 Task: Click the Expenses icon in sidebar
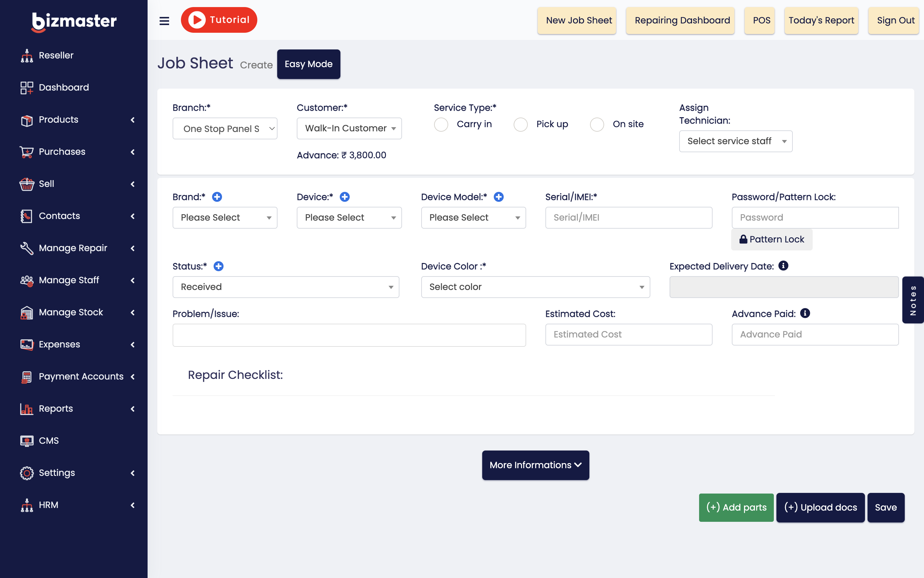click(27, 345)
